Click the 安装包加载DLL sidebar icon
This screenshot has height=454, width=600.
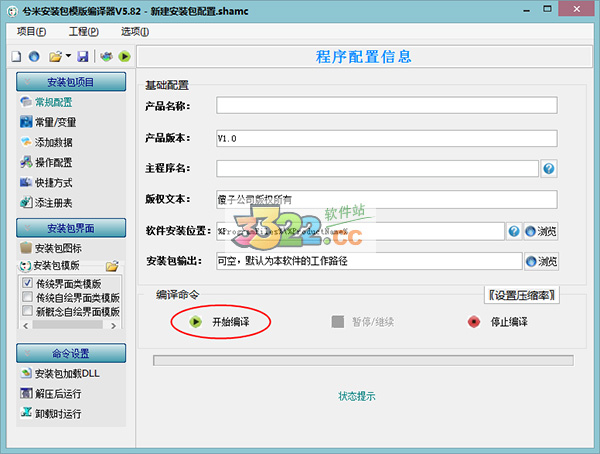pos(26,373)
